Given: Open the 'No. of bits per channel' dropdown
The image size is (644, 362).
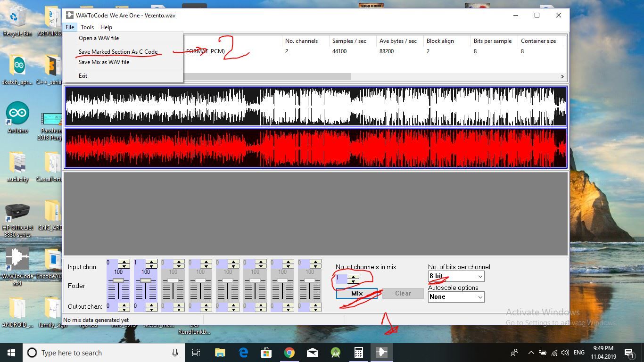Looking at the screenshot, I should click(479, 277).
